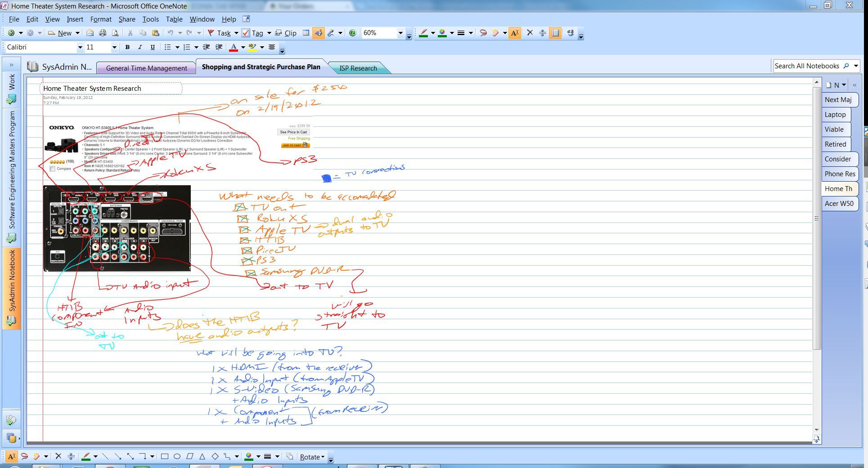The image size is (868, 468).
Task: Select the Rectangle shape tool
Action: tap(165, 456)
